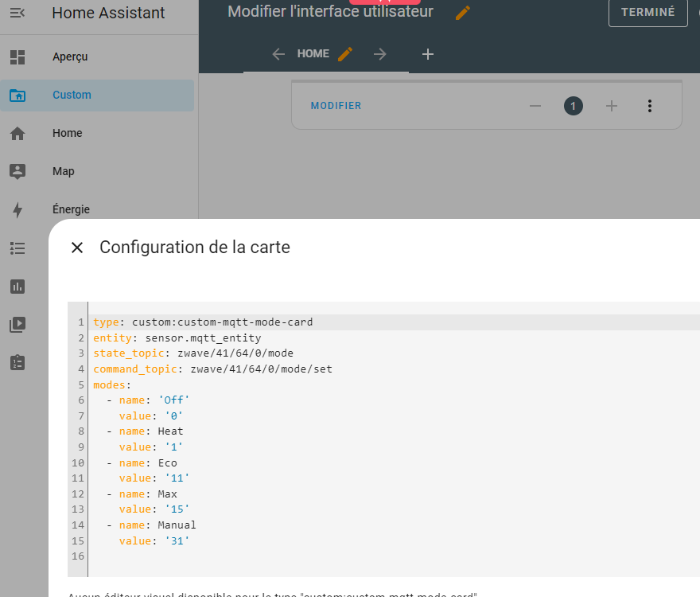Open the Custom dashboard in sidebar

pyautogui.click(x=72, y=95)
